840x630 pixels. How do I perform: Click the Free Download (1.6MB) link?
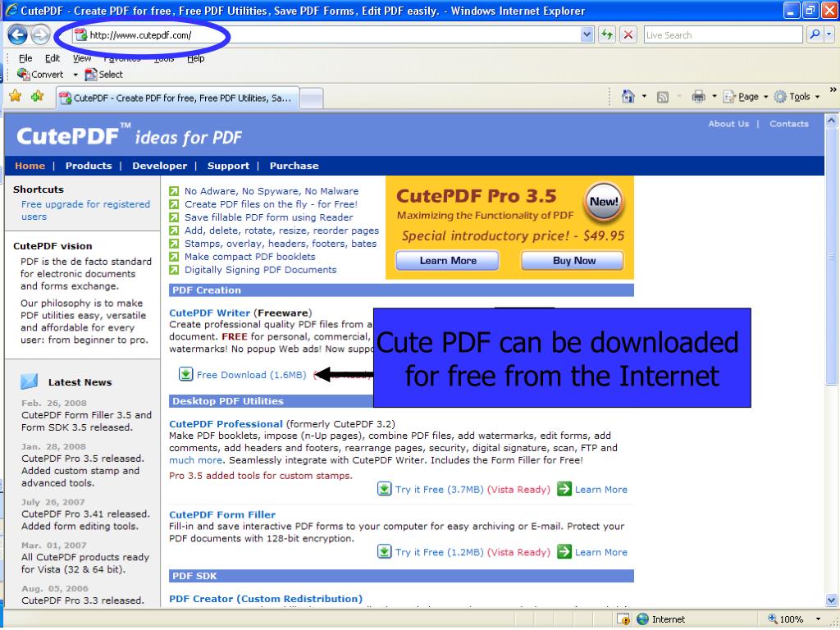[x=251, y=374]
